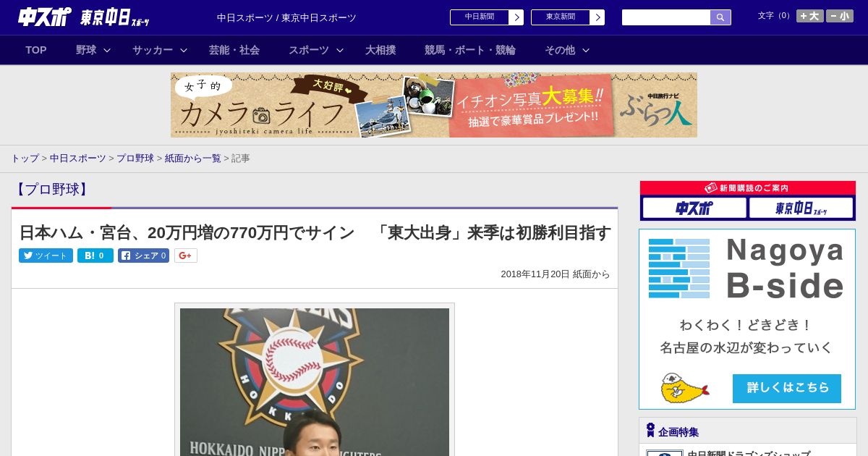Click トップ breadcrumb link
The image size is (868, 456).
[25, 158]
